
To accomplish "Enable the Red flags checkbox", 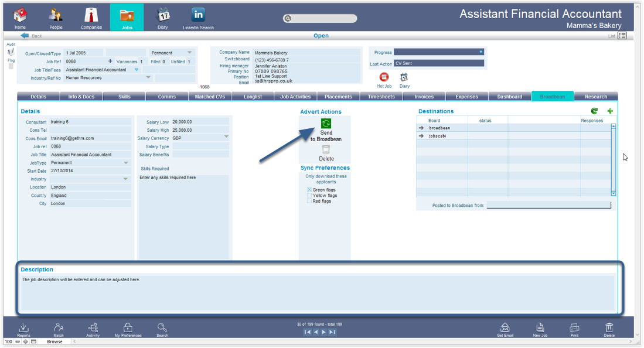I will tap(309, 201).
